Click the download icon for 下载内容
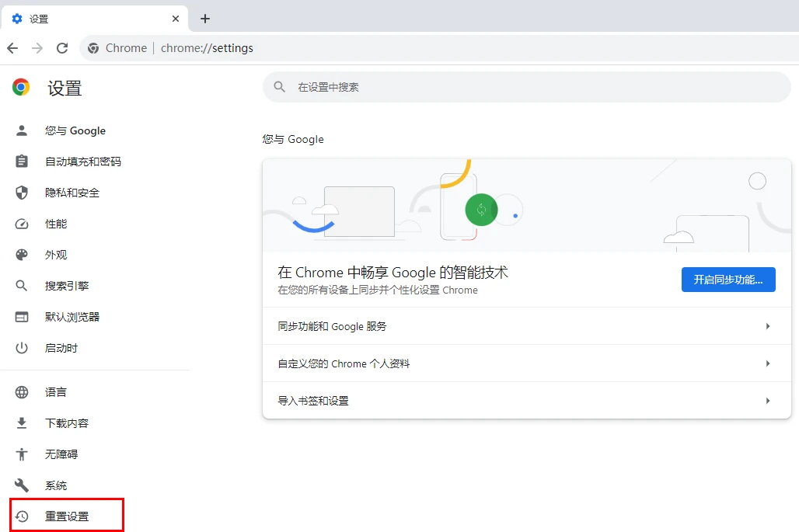Image resolution: width=799 pixels, height=532 pixels. pyautogui.click(x=22, y=423)
